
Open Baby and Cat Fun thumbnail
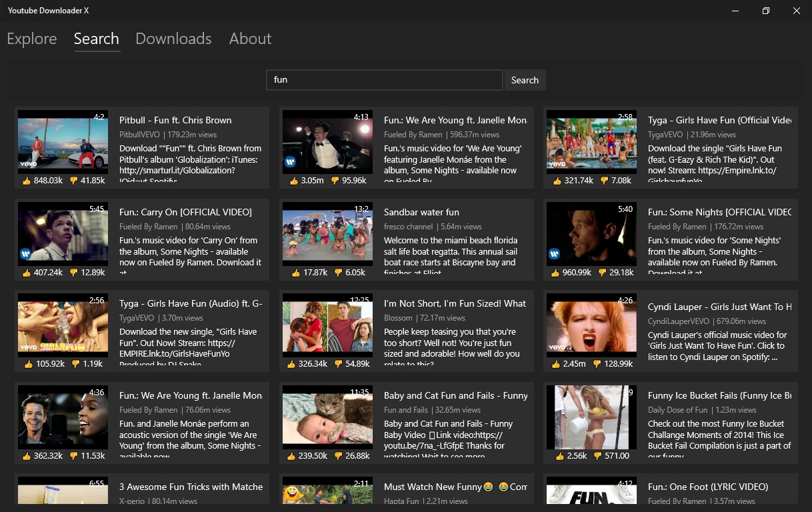pyautogui.click(x=327, y=417)
